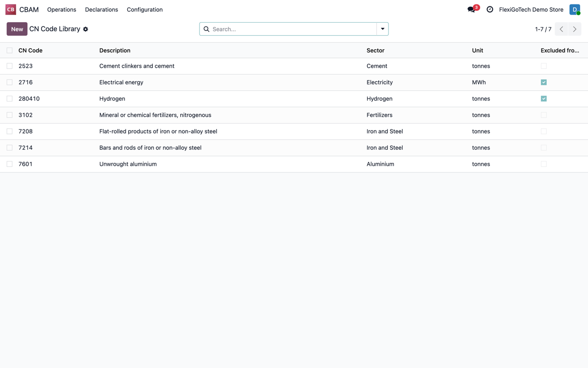Sort by the Unit column header

click(478, 51)
